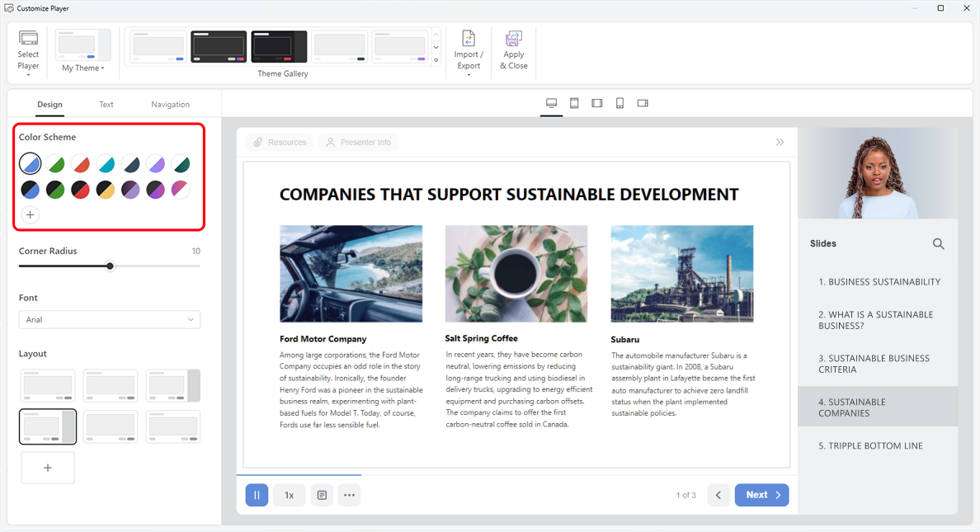Switch to the Text tab
The width and height of the screenshot is (980, 532).
tap(106, 105)
